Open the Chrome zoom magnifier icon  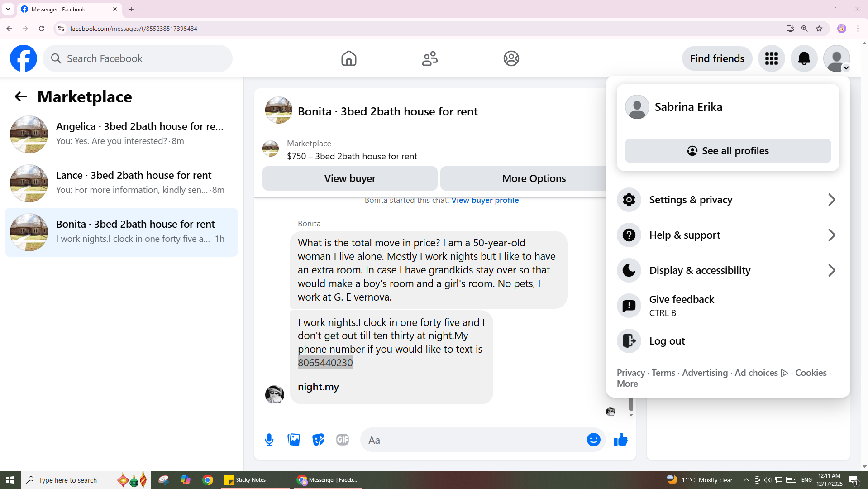coord(805,29)
